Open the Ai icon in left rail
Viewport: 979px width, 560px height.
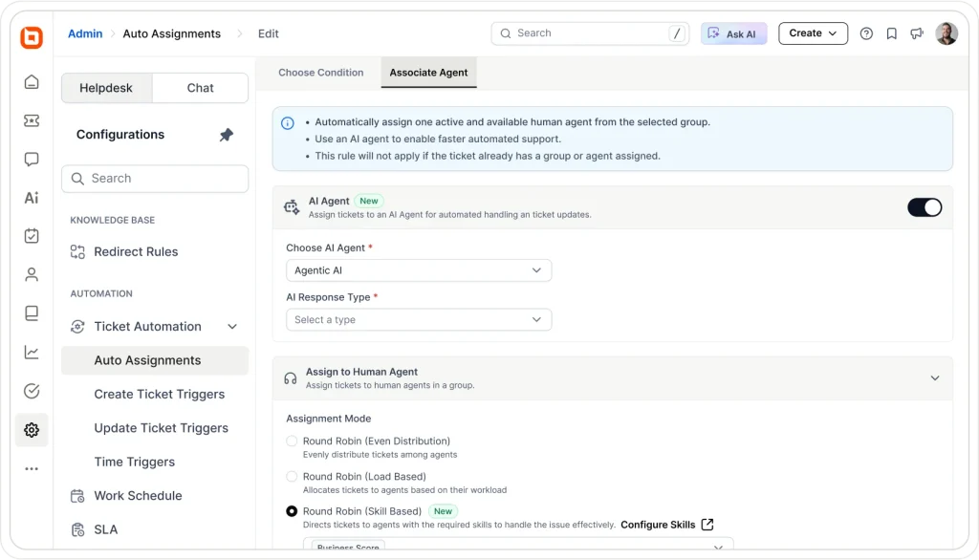pyautogui.click(x=32, y=198)
